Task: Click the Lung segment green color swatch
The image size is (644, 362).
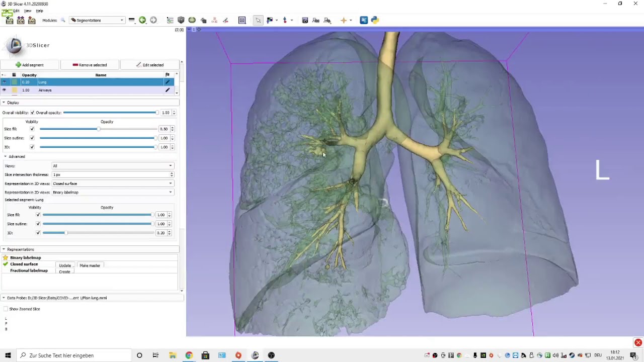Action: point(14,82)
